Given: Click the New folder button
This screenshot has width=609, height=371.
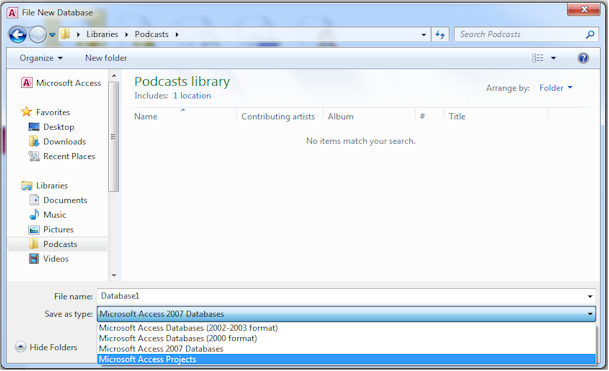Looking at the screenshot, I should [106, 58].
